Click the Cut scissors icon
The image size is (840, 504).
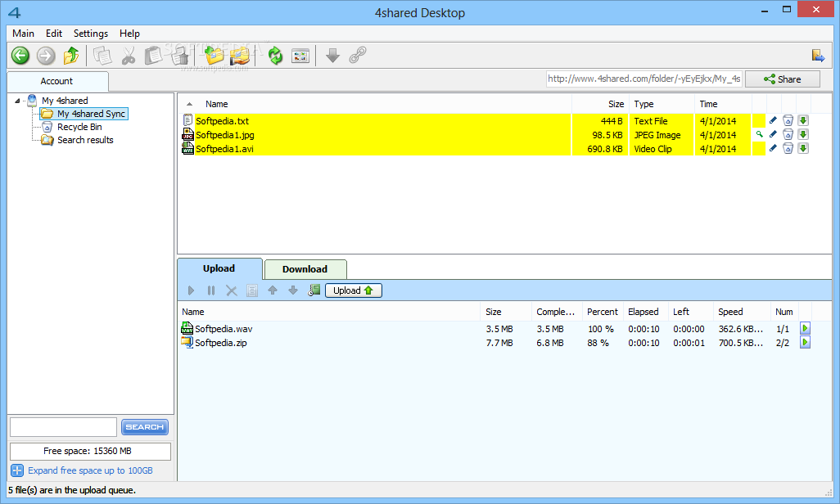[x=128, y=55]
